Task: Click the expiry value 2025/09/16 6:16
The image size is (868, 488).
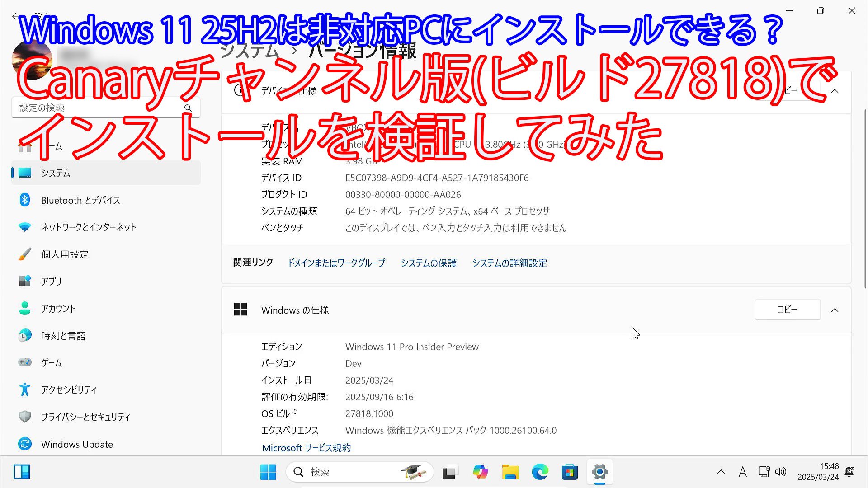Action: pyautogui.click(x=379, y=397)
